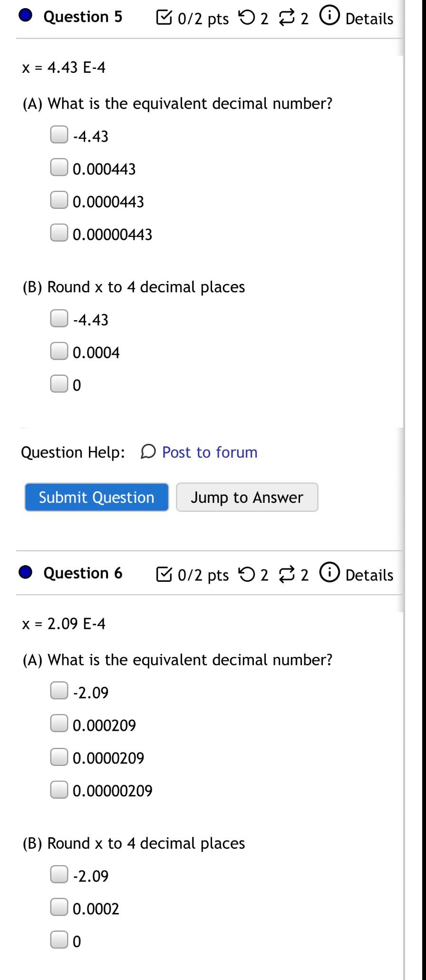Click Question 5 retry attempts icon
The width and height of the screenshot is (426, 980).
(x=246, y=18)
